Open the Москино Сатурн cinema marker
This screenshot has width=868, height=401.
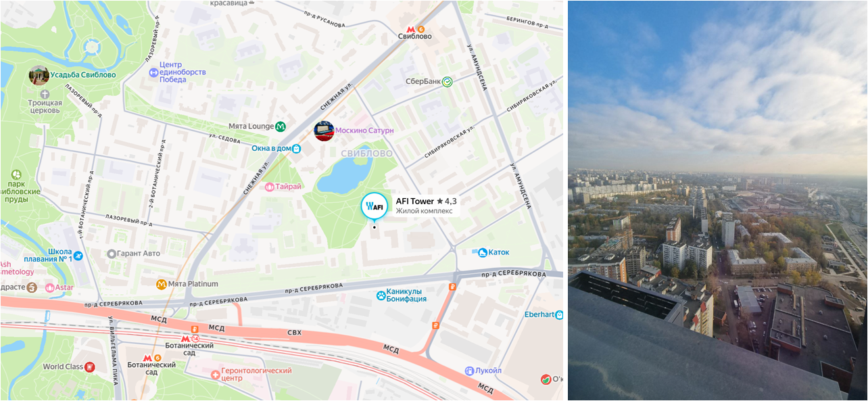click(324, 131)
